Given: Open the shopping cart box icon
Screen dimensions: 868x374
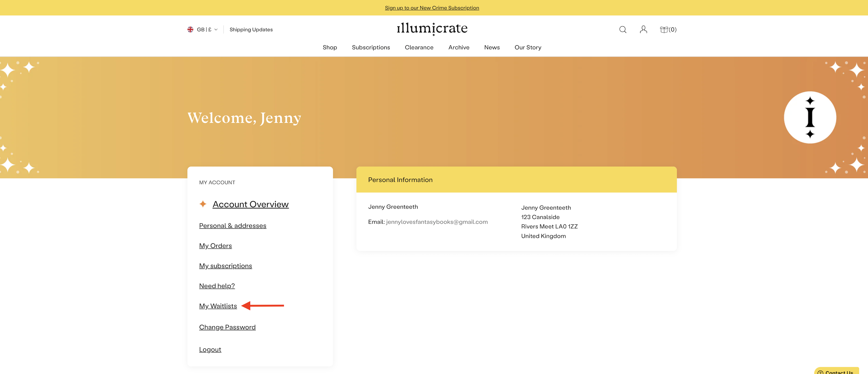Looking at the screenshot, I should (664, 30).
